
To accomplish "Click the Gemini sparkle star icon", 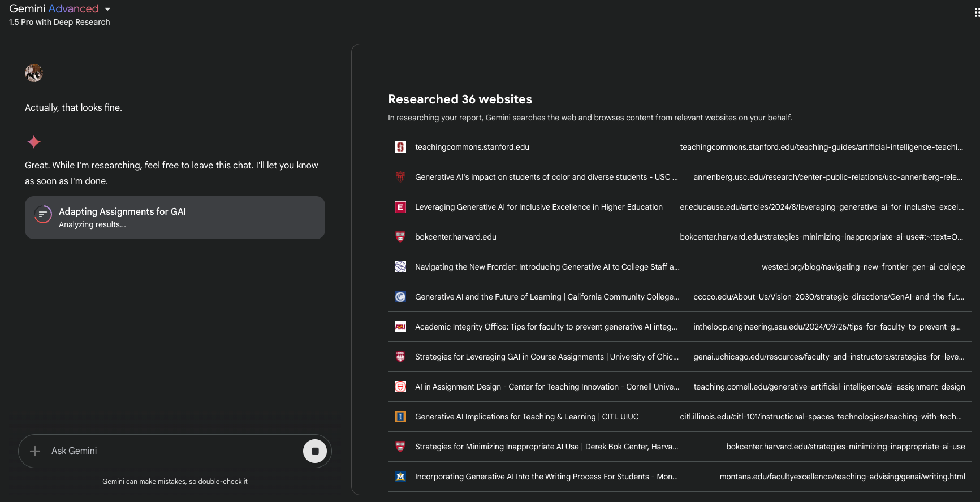I will [x=34, y=142].
